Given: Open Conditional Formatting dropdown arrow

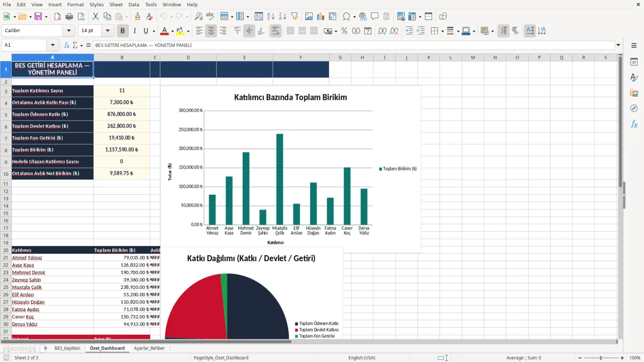Looking at the screenshot, I should coord(492,31).
